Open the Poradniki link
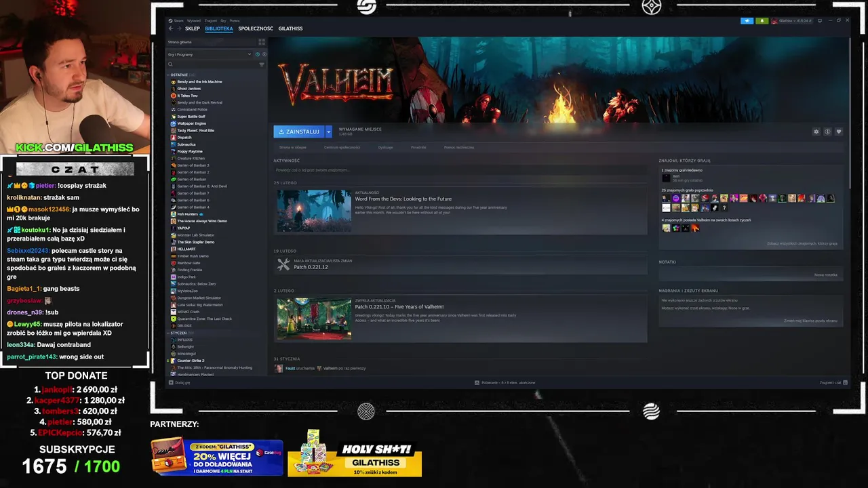 (x=418, y=147)
